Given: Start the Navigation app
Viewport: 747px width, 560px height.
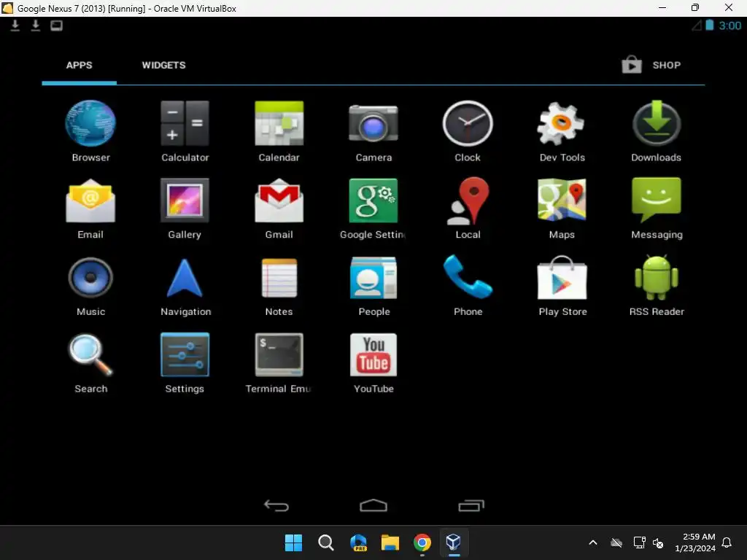Looking at the screenshot, I should pos(185,286).
